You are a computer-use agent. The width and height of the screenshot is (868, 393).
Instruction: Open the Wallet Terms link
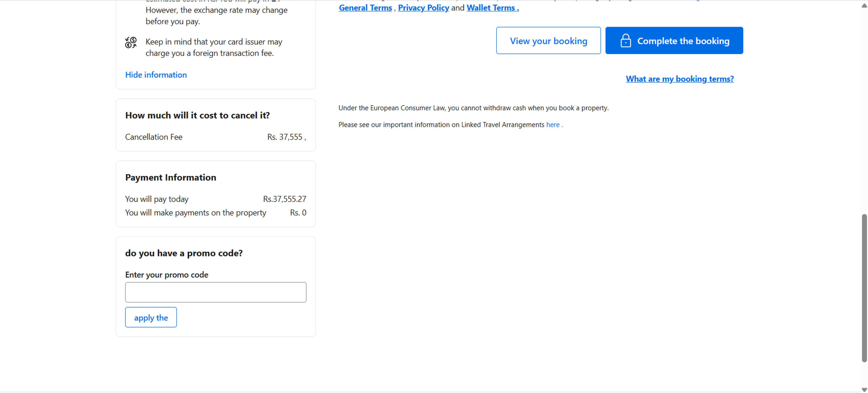[493, 8]
